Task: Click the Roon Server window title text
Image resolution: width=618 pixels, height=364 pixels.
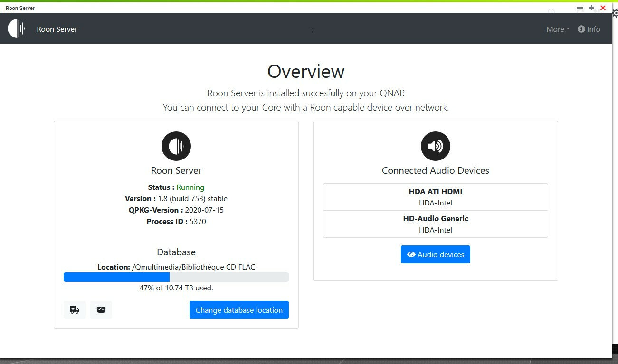Action: click(20, 8)
